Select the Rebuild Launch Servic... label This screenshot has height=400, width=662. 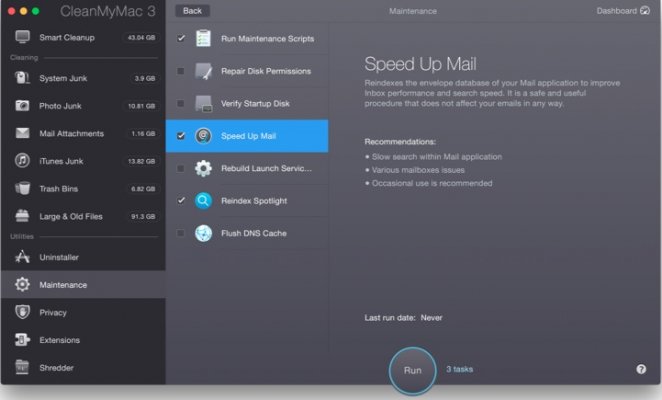[x=266, y=168]
